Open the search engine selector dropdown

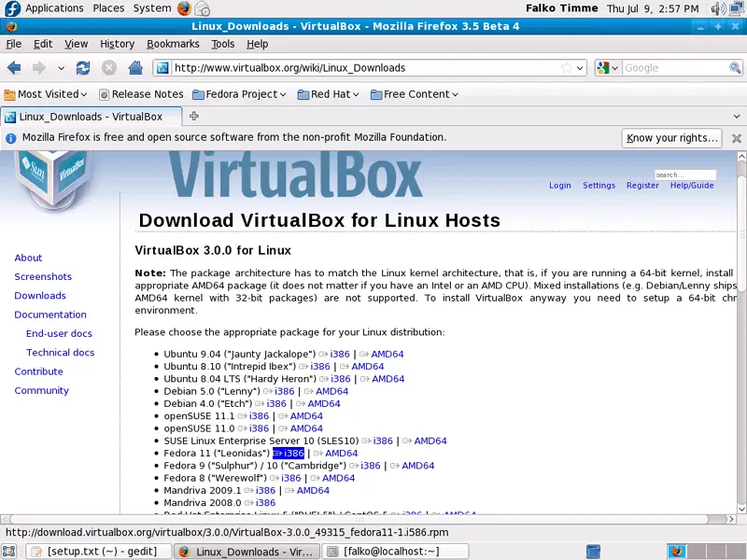[608, 67]
